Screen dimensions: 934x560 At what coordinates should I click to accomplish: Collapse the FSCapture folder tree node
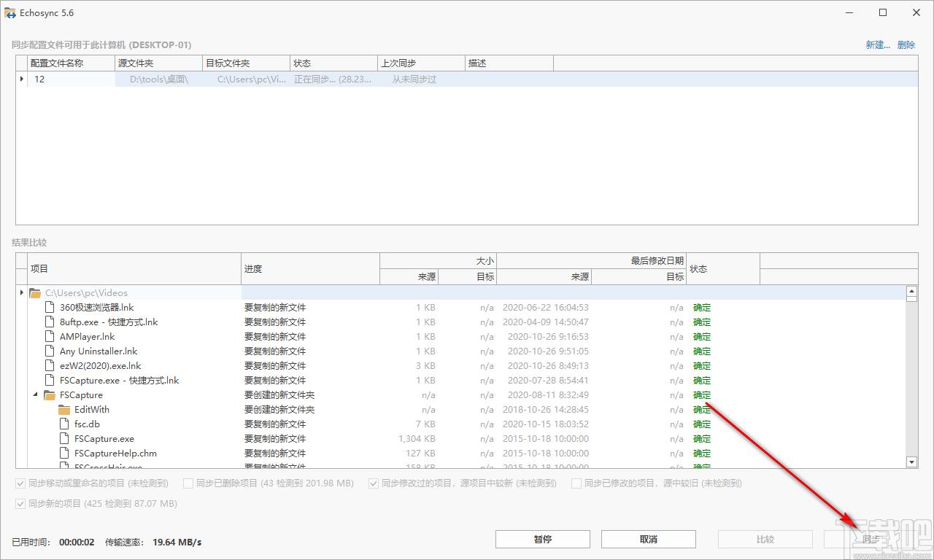36,395
